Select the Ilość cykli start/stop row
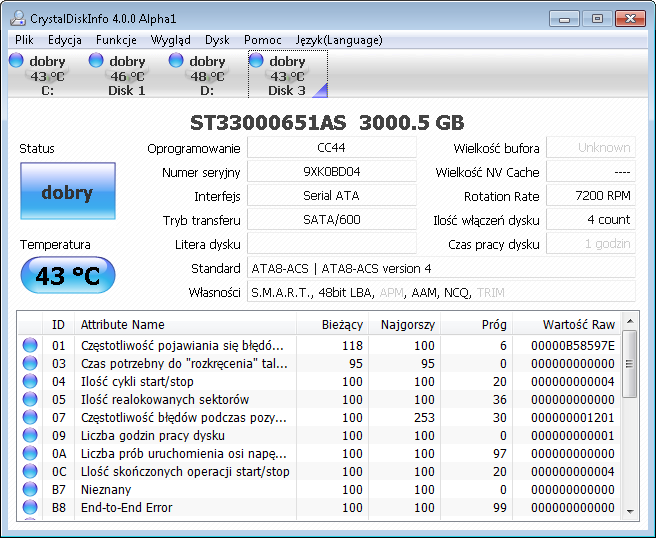This screenshot has height=538, width=656. coord(320,381)
